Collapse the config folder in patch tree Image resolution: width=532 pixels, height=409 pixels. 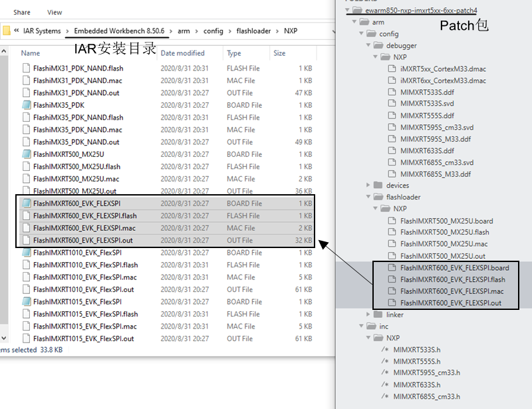[361, 34]
